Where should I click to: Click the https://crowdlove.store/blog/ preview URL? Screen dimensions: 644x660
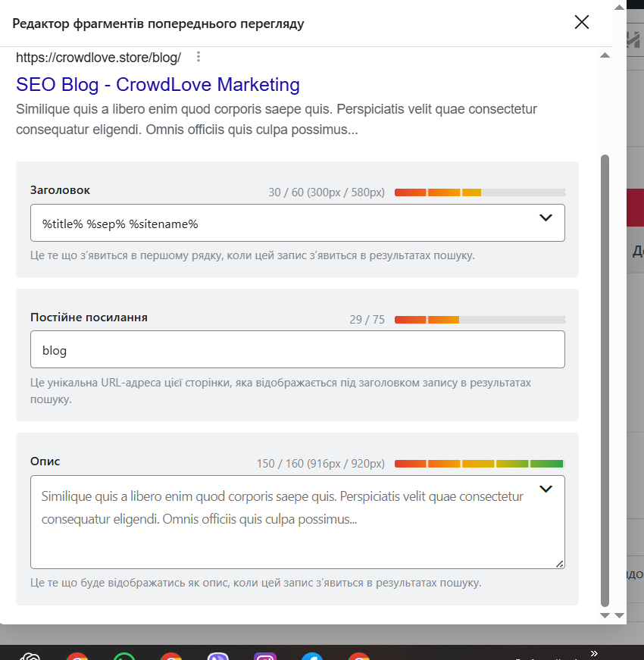[98, 58]
